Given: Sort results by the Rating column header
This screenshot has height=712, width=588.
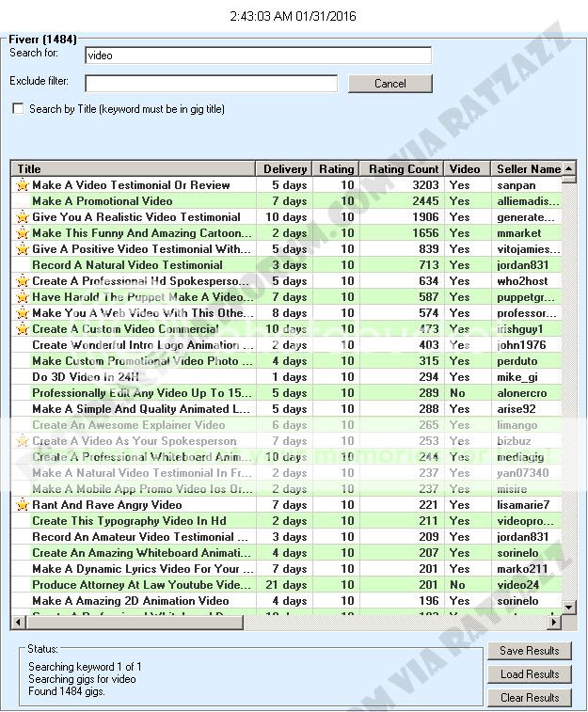Looking at the screenshot, I should [x=336, y=169].
